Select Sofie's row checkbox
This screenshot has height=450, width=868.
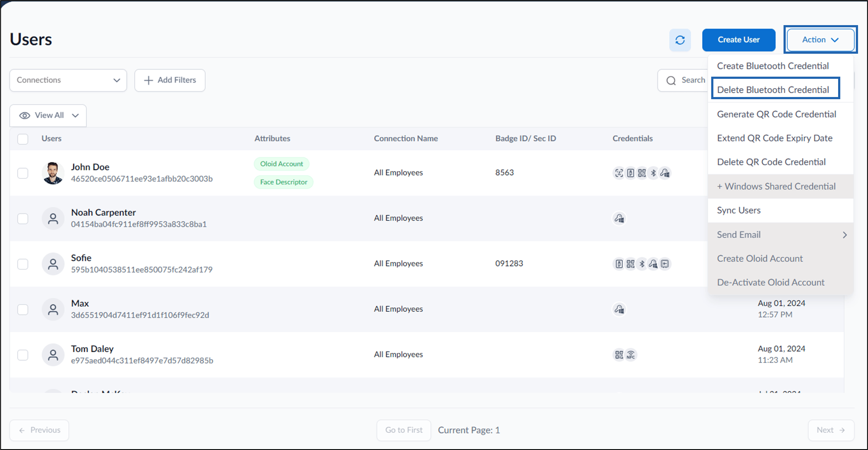pos(23,264)
